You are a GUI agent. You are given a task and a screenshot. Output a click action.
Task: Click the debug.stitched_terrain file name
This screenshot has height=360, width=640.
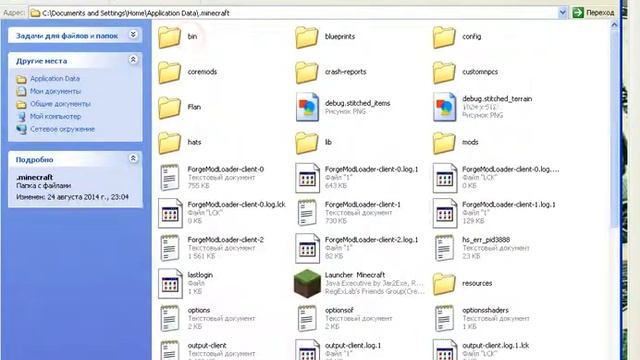tap(497, 99)
